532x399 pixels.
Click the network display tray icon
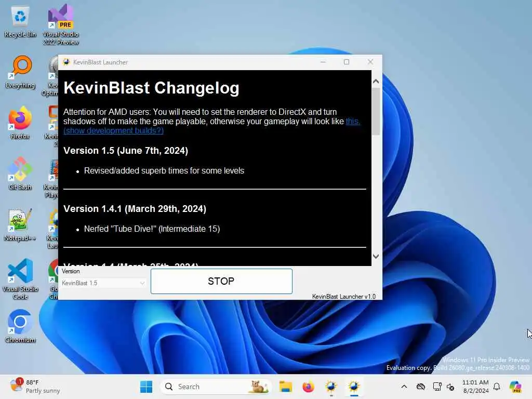(x=437, y=387)
